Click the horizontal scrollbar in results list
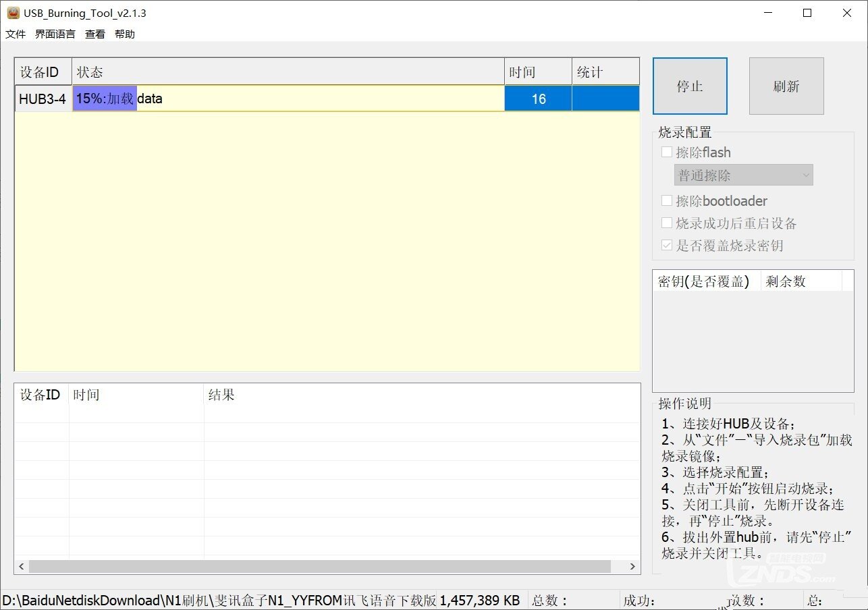The width and height of the screenshot is (868, 610). coord(319,567)
